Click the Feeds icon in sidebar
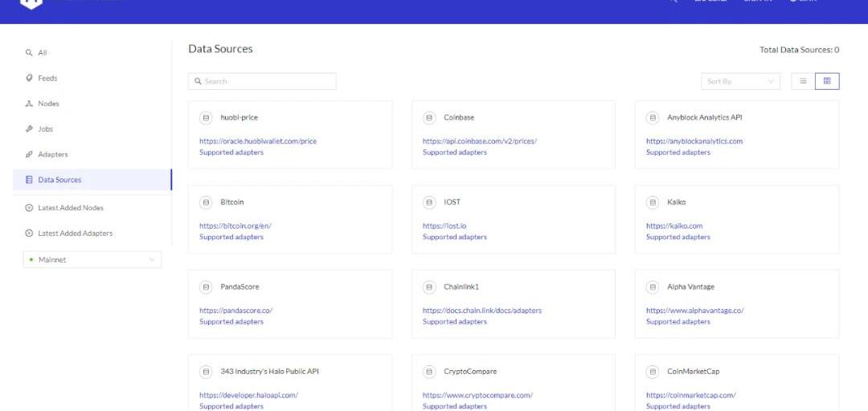The width and height of the screenshot is (868, 411). 30,78
